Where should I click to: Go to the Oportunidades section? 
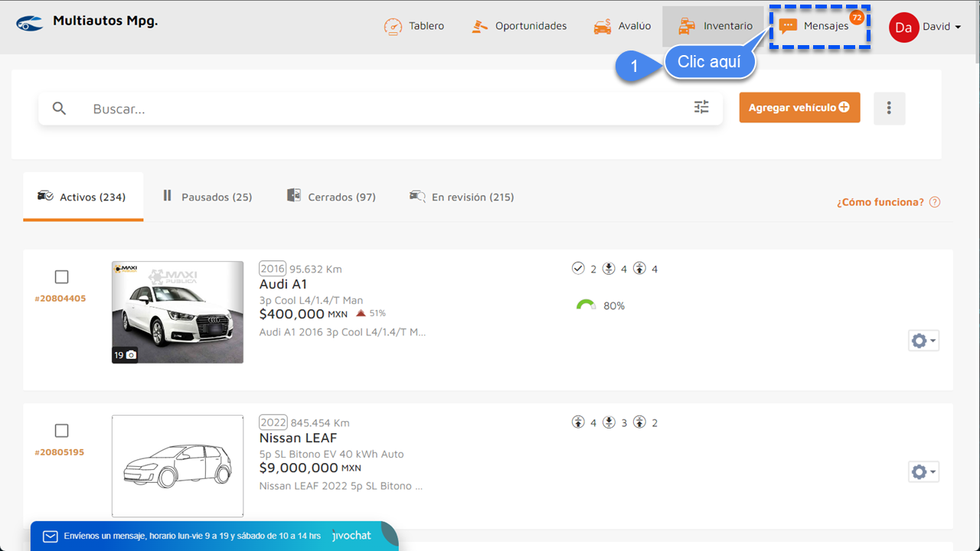[519, 26]
